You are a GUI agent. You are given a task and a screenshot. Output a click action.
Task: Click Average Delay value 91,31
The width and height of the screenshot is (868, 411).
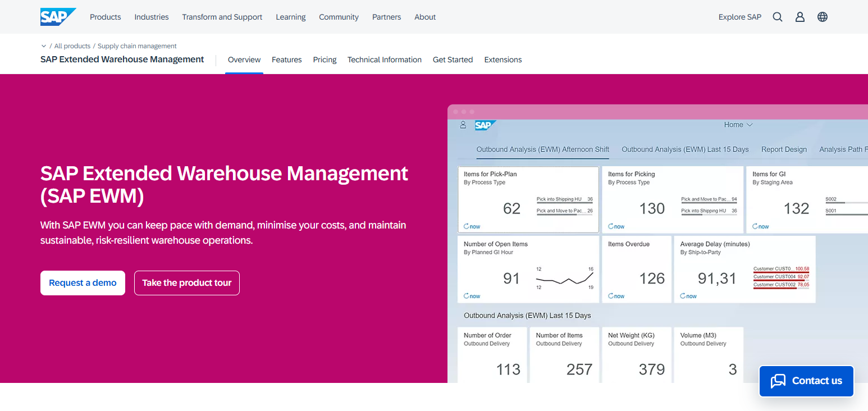pos(717,278)
